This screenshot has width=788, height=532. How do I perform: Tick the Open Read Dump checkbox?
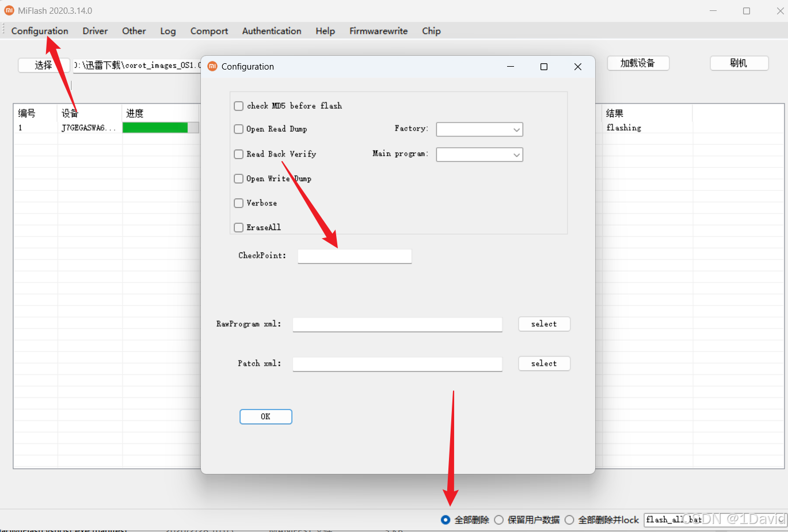pyautogui.click(x=239, y=129)
